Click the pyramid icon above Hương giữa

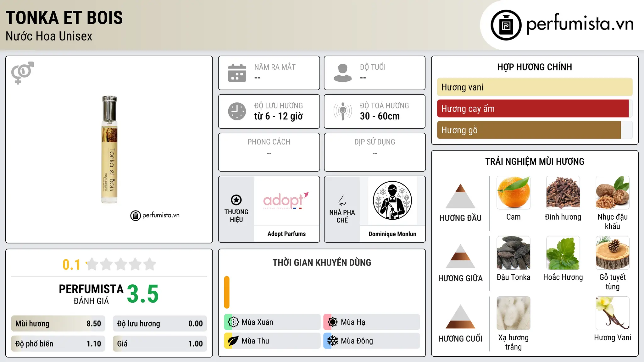point(460,256)
